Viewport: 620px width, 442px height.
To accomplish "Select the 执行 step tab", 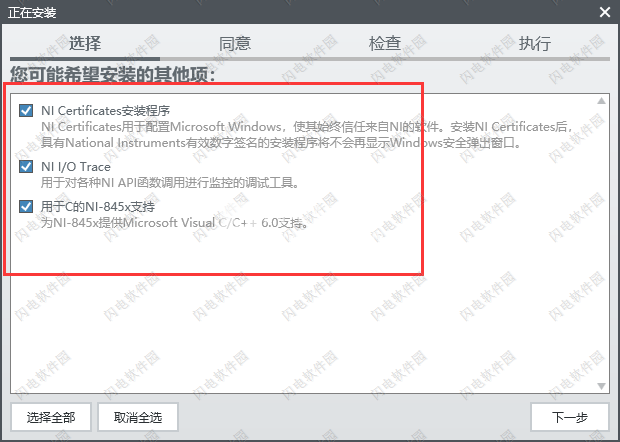I will [535, 43].
